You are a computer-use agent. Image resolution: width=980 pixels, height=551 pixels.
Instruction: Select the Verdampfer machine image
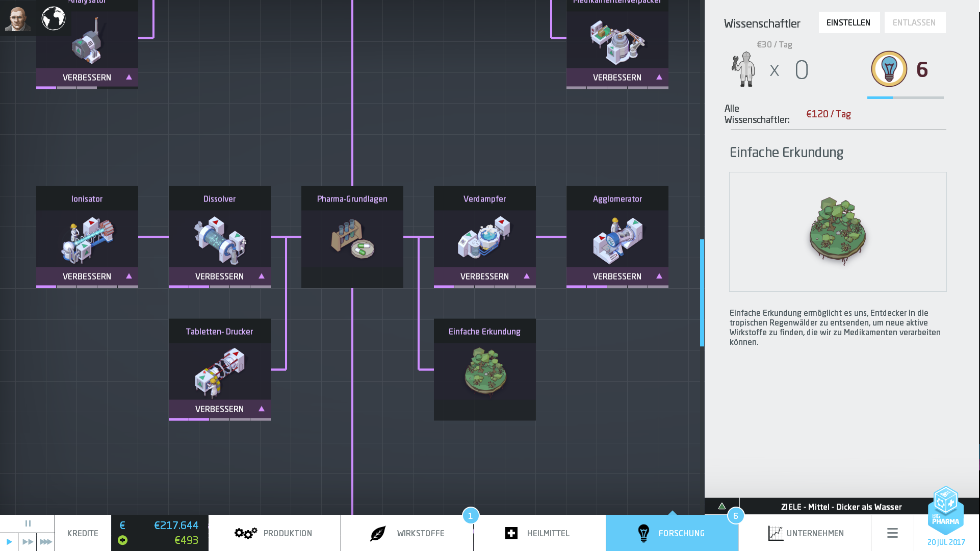(484, 237)
